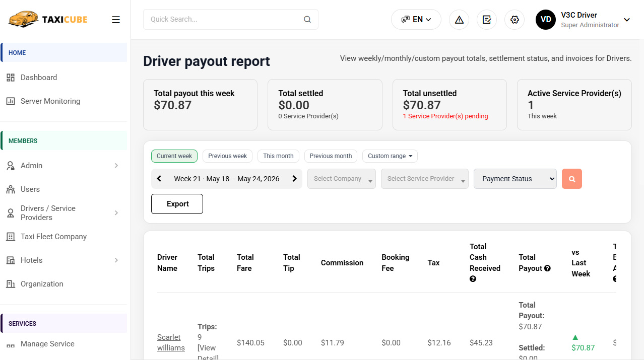Expand Drivers / Service Providers chevron
This screenshot has height=360, width=644.
[x=116, y=213]
